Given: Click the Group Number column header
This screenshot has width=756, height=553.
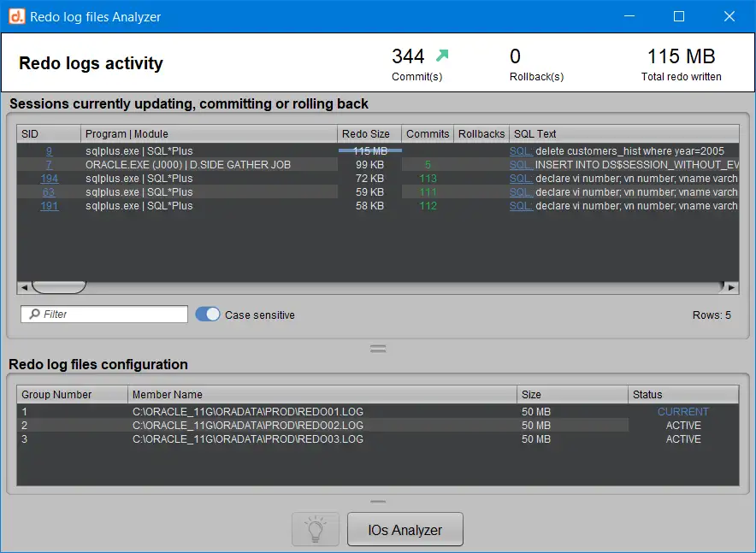Looking at the screenshot, I should click(73, 395).
